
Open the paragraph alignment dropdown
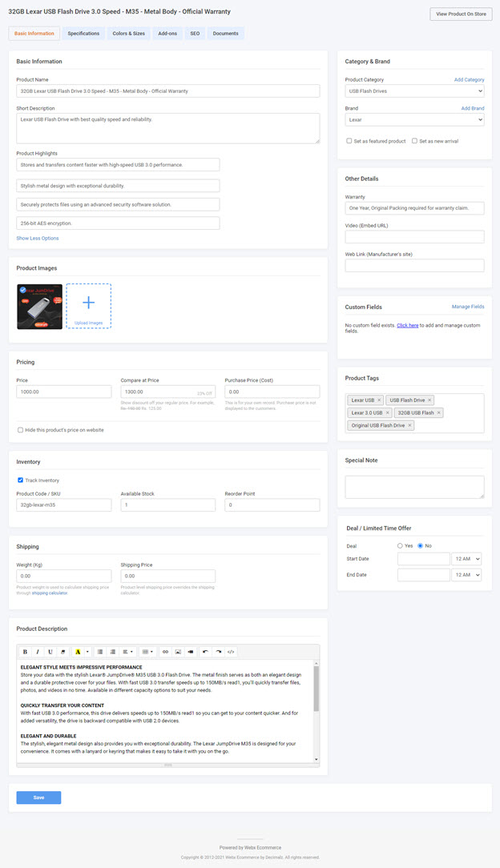tap(127, 652)
